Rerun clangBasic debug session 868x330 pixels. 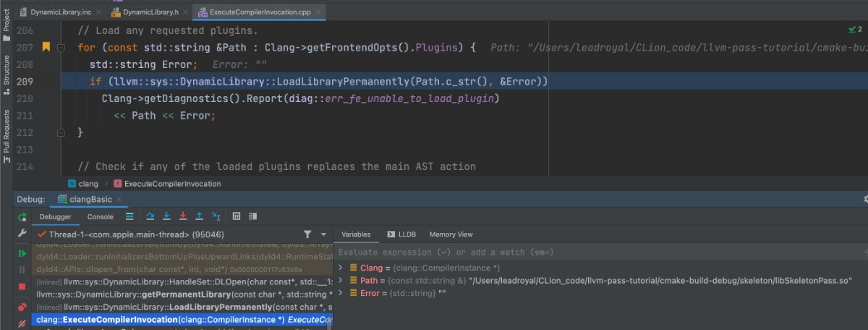22,216
